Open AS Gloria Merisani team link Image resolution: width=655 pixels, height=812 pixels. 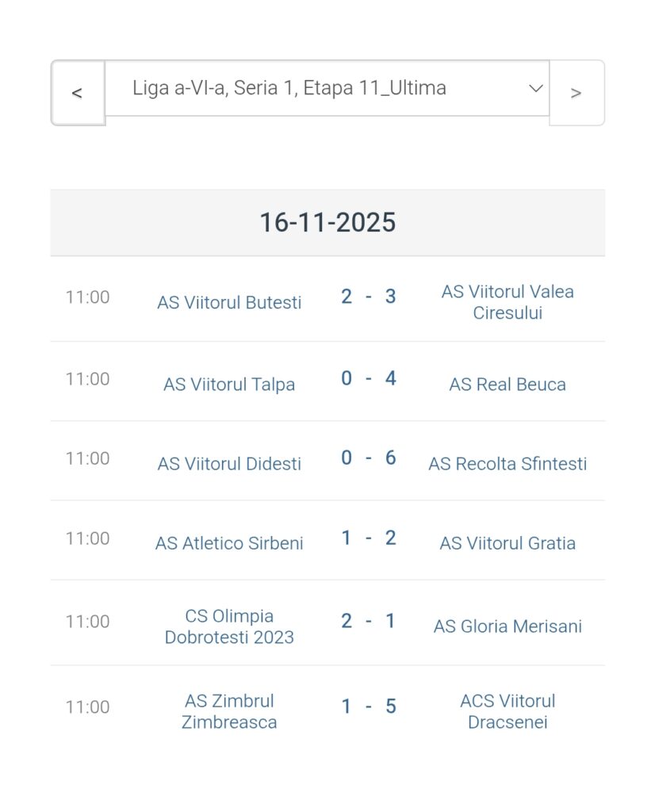pos(508,626)
